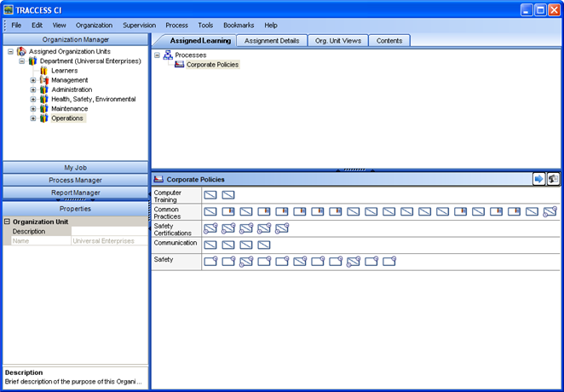Click the third Safety row task icon
Screen dimensions: 564x392
click(246, 262)
